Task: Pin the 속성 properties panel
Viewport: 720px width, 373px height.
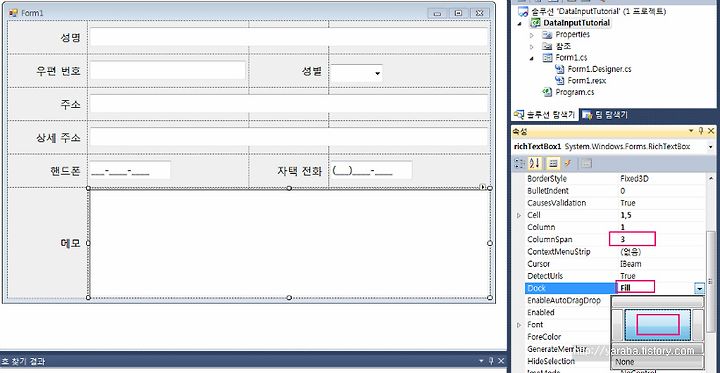Action: tap(701, 131)
